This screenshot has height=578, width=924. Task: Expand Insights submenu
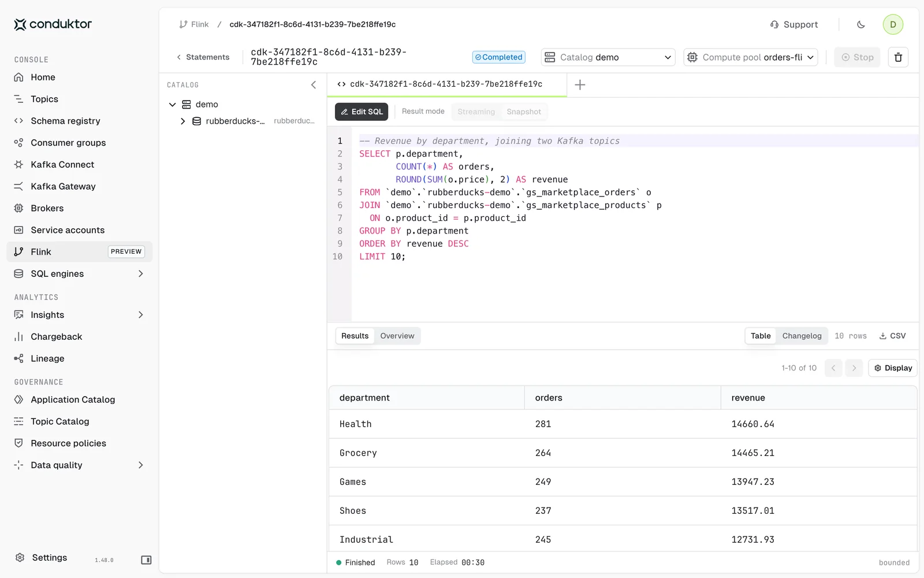pos(140,315)
